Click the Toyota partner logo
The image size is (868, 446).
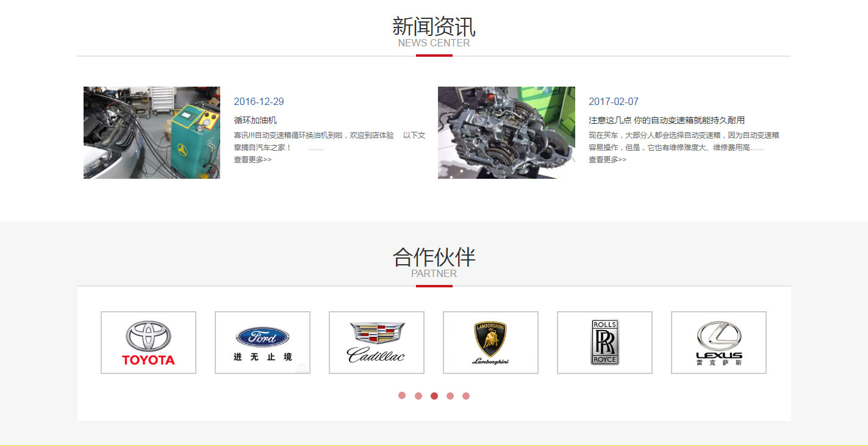pos(148,342)
